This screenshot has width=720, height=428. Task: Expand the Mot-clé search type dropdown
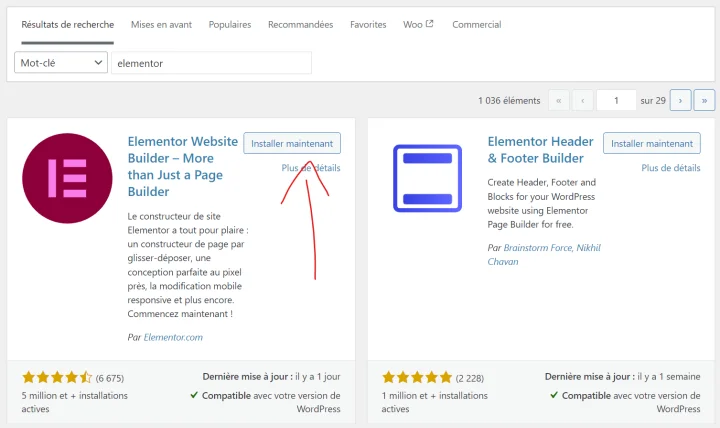point(61,62)
